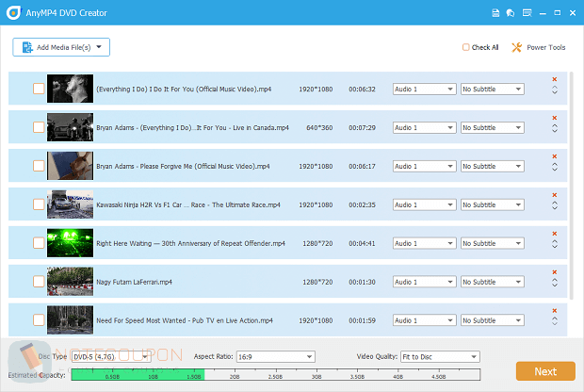This screenshot has height=392, width=584.
Task: Open subtitle dropdown for Kawasaki Ninja H2R
Action: coord(493,204)
